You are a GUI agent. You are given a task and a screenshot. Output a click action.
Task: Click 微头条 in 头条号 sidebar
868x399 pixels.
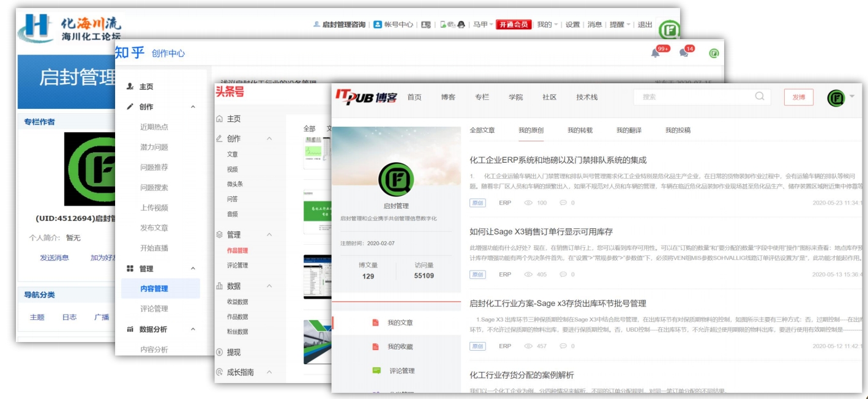[x=235, y=184]
